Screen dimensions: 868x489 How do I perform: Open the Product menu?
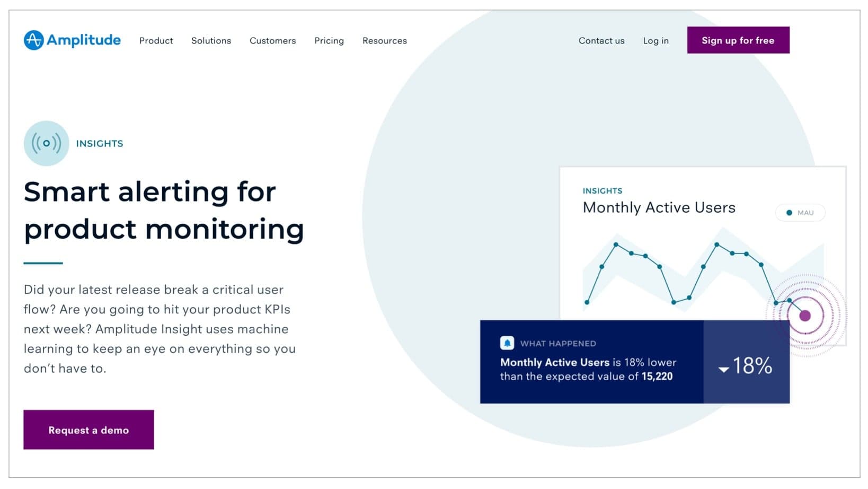[x=156, y=41]
